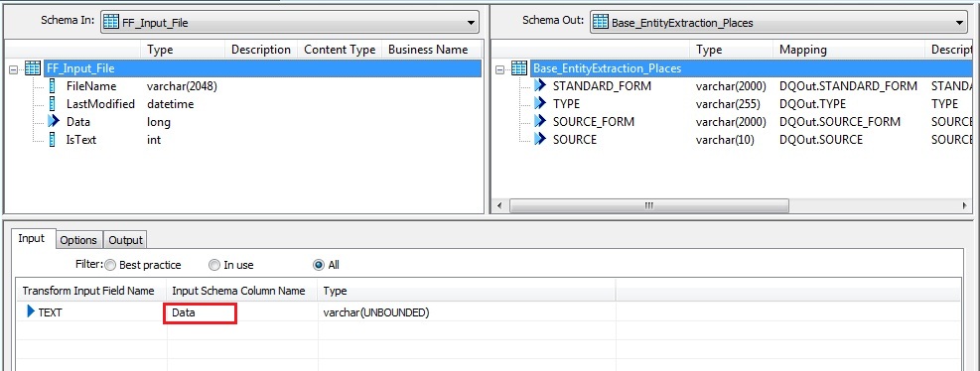The image size is (980, 371).
Task: Click the Data input schema column cell
Action: (x=200, y=312)
